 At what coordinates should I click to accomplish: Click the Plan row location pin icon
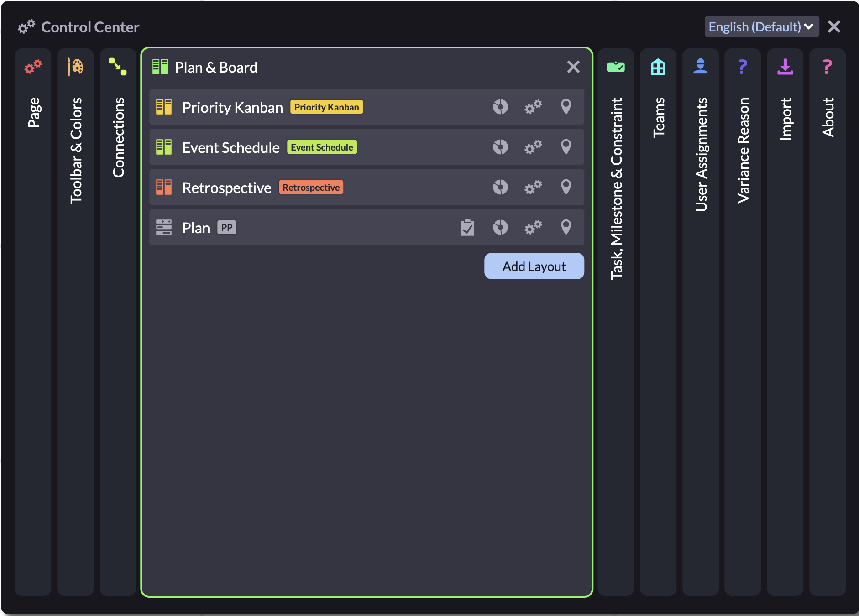click(x=566, y=228)
